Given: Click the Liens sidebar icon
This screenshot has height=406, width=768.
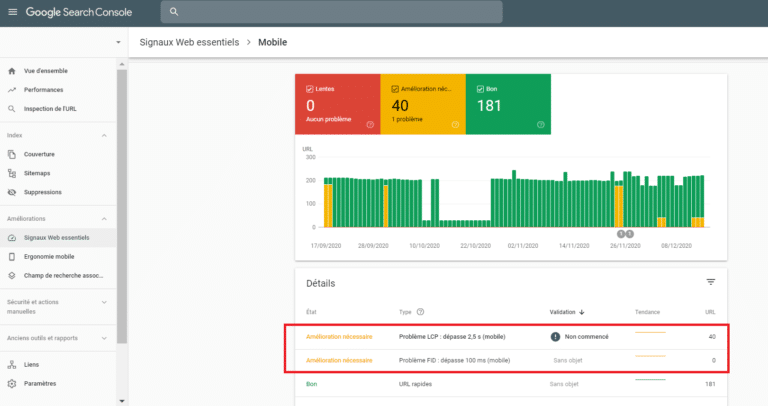Looking at the screenshot, I should click(x=12, y=365).
